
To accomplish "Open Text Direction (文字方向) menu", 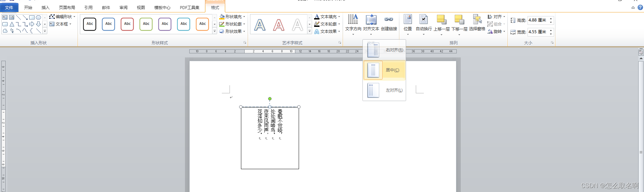I will (353, 24).
